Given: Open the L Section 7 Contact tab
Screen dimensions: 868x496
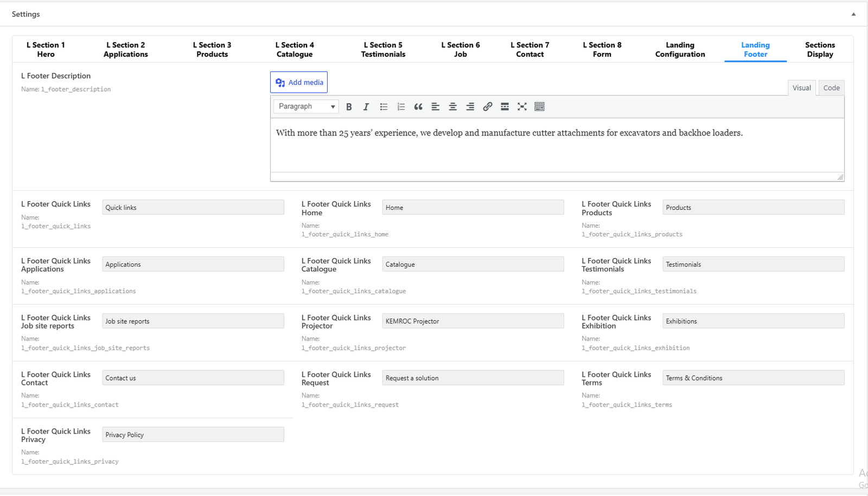Looking at the screenshot, I should click(530, 49).
